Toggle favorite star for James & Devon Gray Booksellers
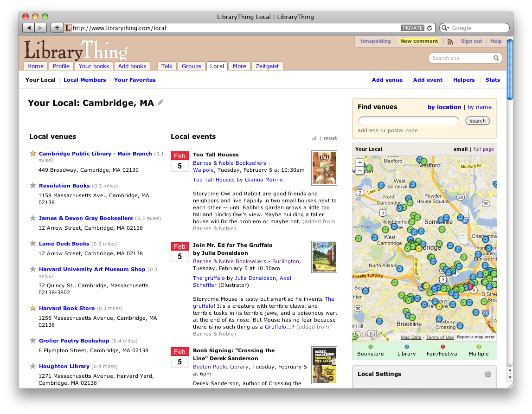The image size is (532, 414). (33, 218)
